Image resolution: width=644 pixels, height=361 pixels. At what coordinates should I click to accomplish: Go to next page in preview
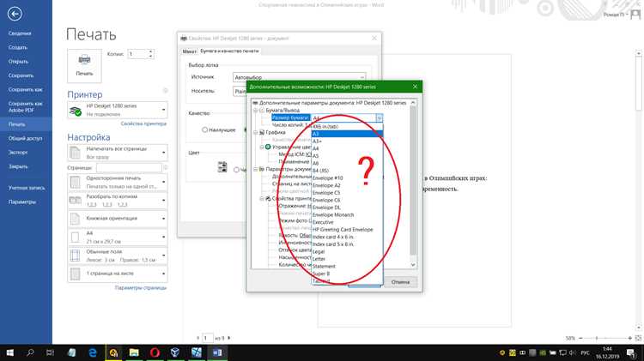pyautogui.click(x=228, y=338)
